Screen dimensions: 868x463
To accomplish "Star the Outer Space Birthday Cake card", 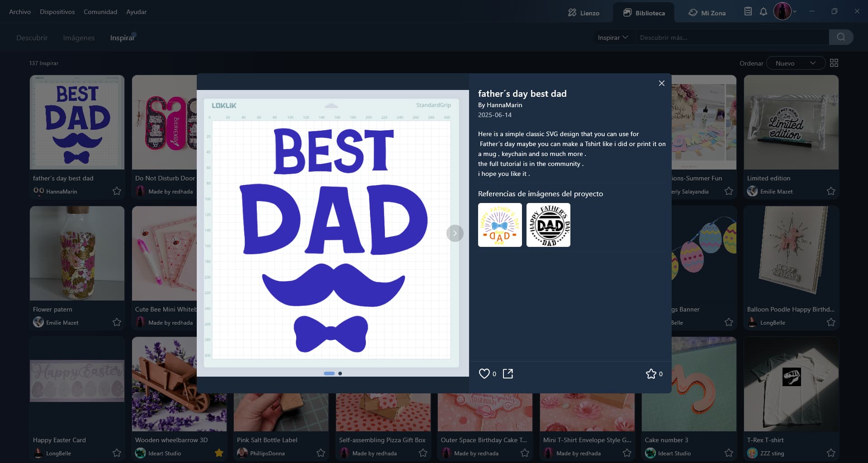I will [525, 453].
